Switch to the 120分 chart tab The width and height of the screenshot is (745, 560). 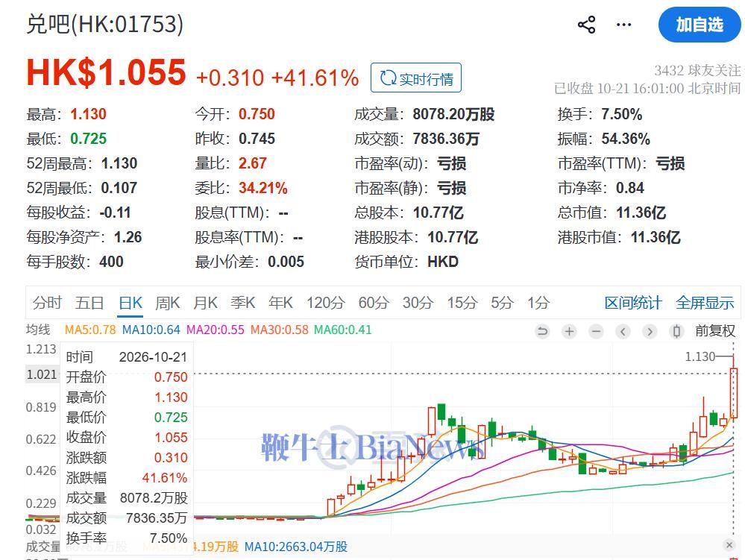click(325, 303)
